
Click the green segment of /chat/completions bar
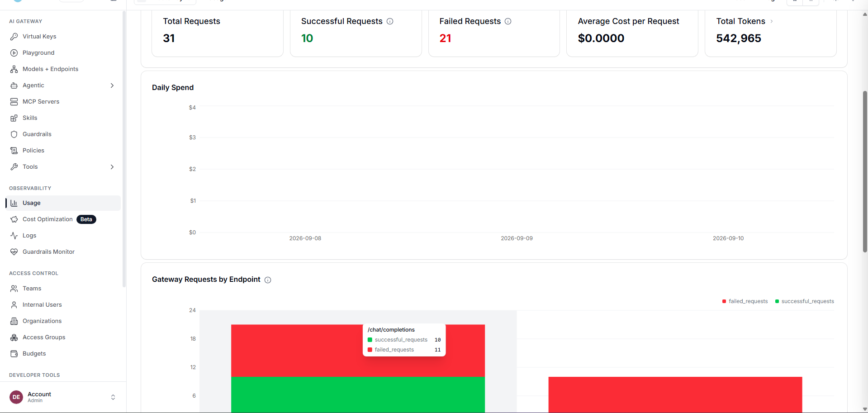358,394
